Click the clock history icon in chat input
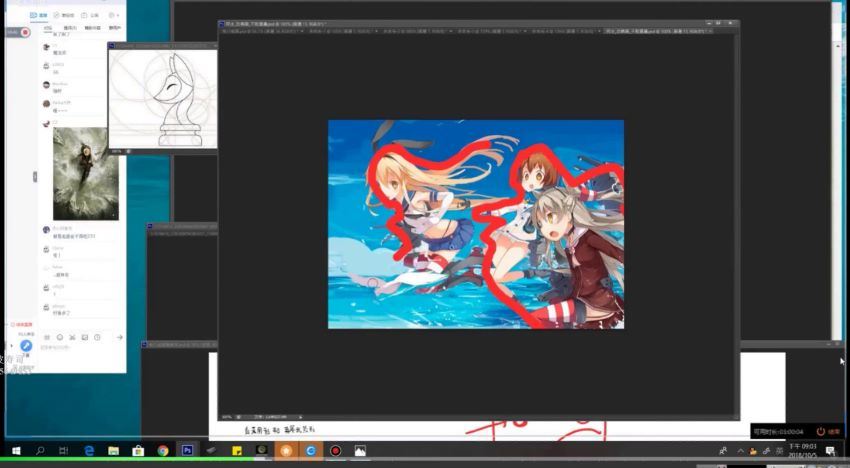The height and width of the screenshot is (468, 850). point(97,337)
